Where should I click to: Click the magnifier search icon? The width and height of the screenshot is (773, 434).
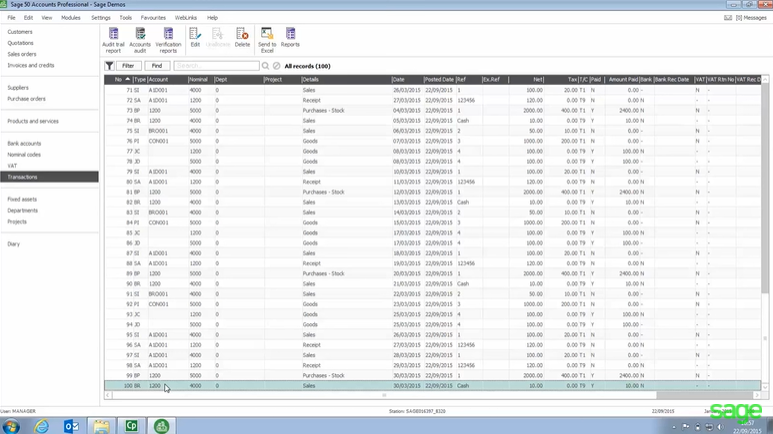coord(265,66)
